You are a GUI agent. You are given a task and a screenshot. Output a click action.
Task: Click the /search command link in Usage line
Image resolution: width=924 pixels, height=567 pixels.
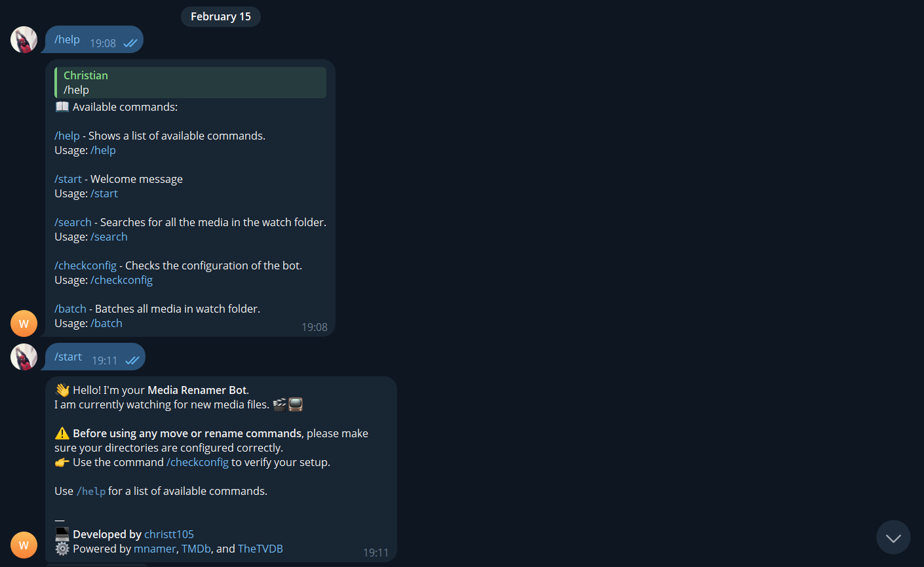[109, 237]
